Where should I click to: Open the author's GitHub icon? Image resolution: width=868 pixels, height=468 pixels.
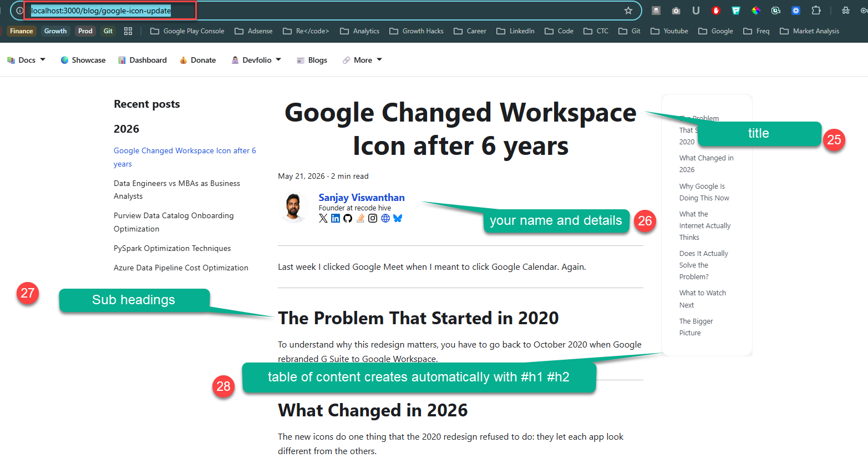point(348,218)
